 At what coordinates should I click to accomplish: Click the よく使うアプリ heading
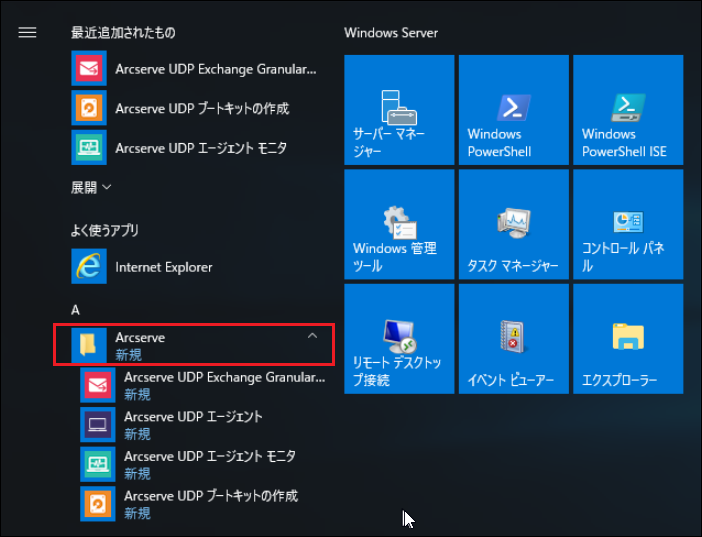tap(105, 230)
